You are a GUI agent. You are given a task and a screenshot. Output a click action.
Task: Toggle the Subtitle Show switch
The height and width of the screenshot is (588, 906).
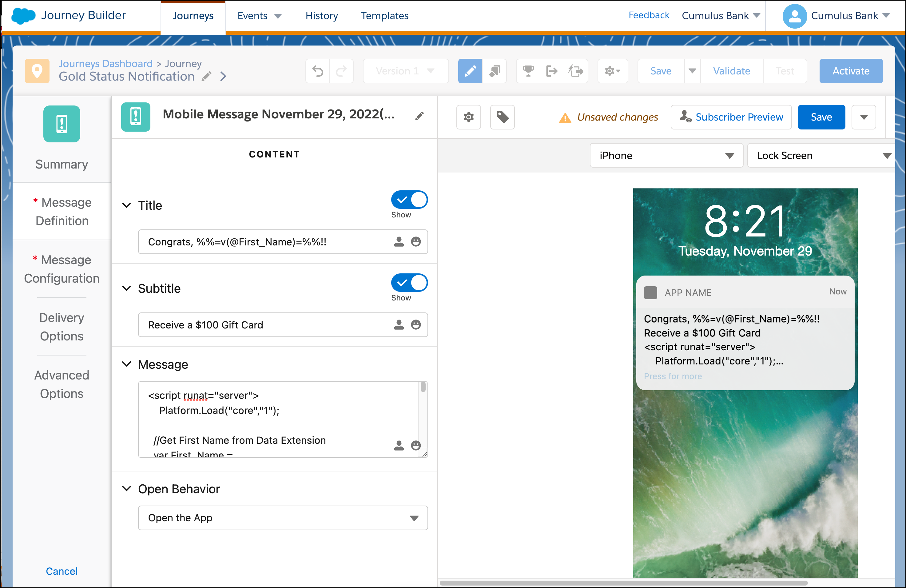click(x=409, y=283)
